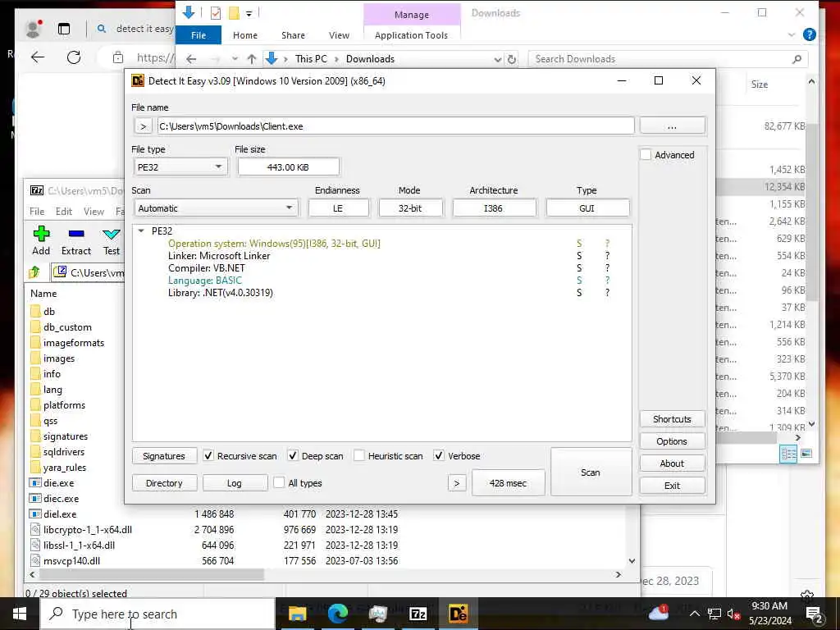This screenshot has height=630, width=840.
Task: Click the Explorer help question mark icon
Action: [x=810, y=34]
